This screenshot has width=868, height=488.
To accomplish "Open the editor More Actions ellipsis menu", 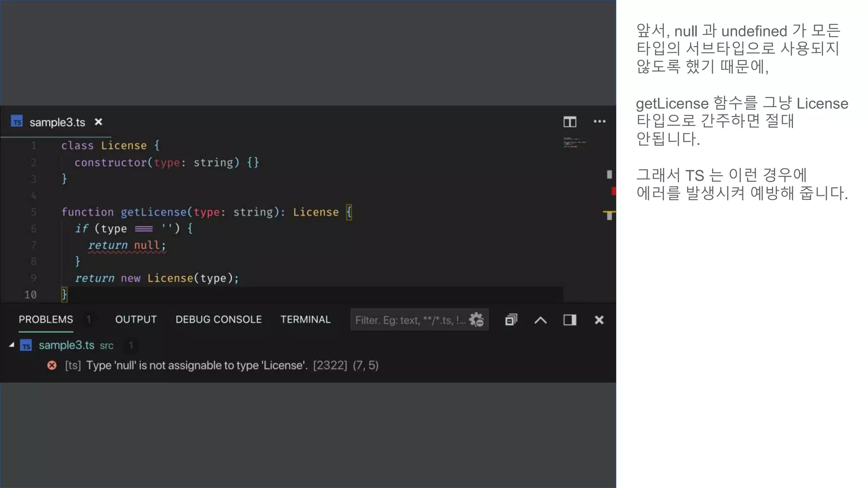I will click(599, 122).
